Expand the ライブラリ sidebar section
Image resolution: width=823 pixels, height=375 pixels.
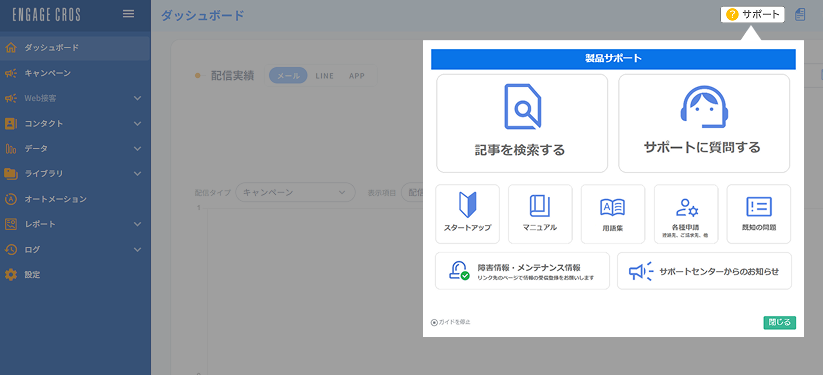click(138, 173)
